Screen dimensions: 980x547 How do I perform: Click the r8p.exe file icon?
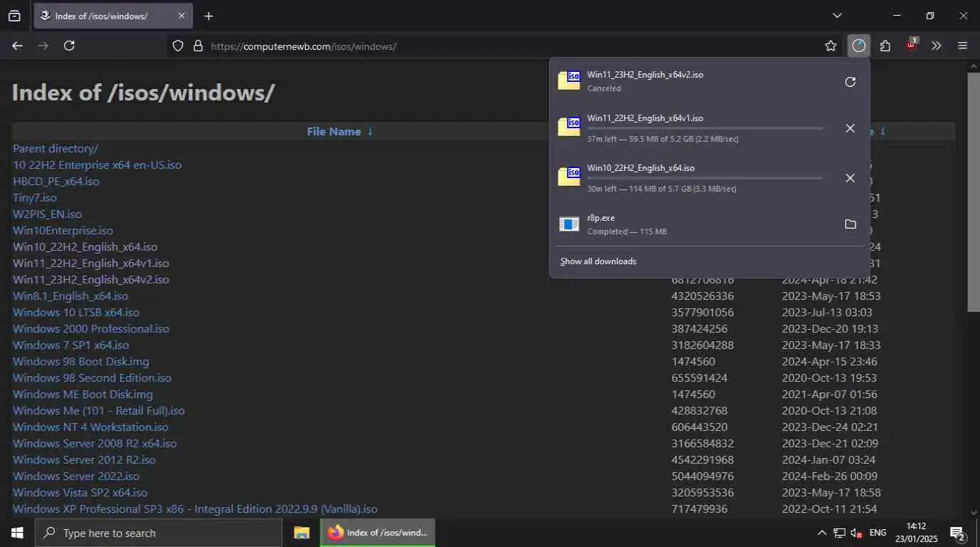tap(569, 224)
